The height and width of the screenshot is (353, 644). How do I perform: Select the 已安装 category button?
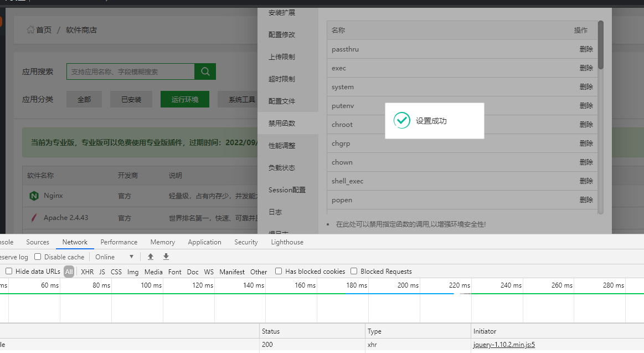click(x=131, y=99)
